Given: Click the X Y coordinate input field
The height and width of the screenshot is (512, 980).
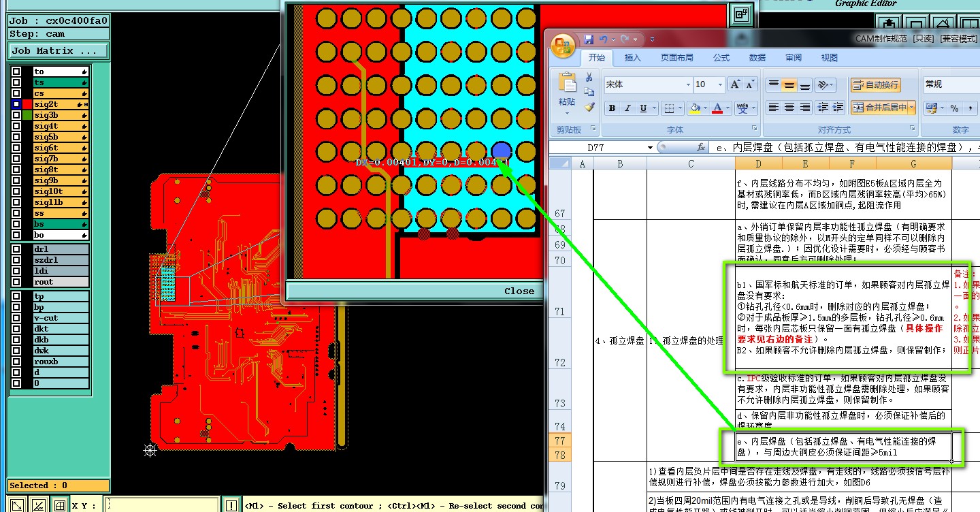Looking at the screenshot, I should click(x=161, y=505).
